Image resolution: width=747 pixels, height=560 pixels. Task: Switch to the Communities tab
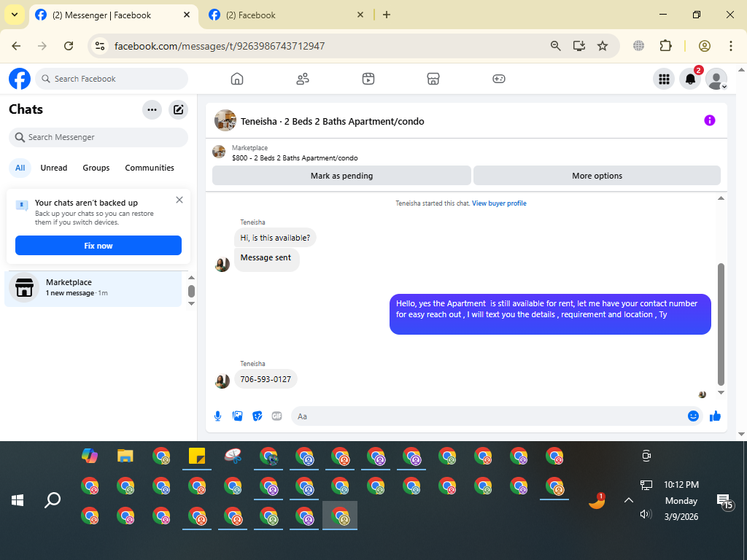pyautogui.click(x=150, y=168)
